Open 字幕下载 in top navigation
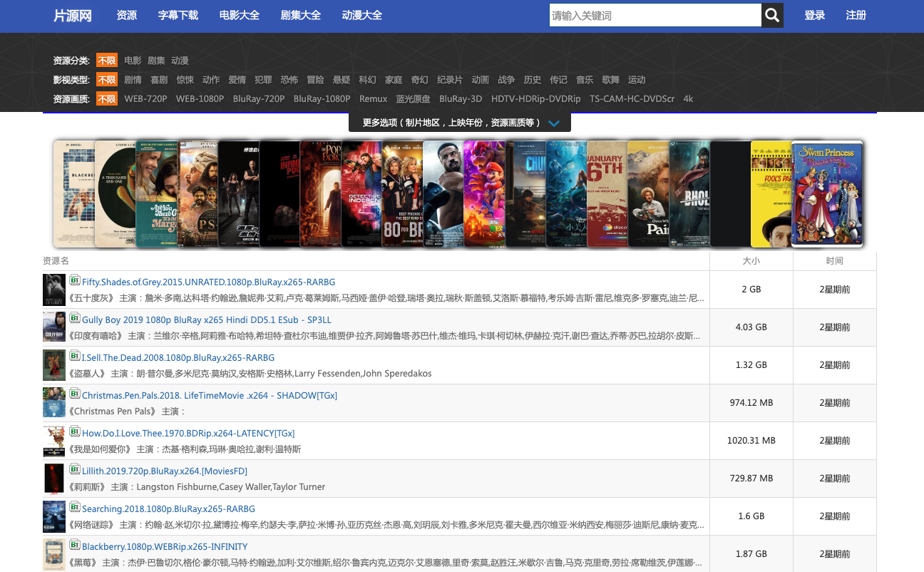The width and height of the screenshot is (924, 572). [x=178, y=15]
